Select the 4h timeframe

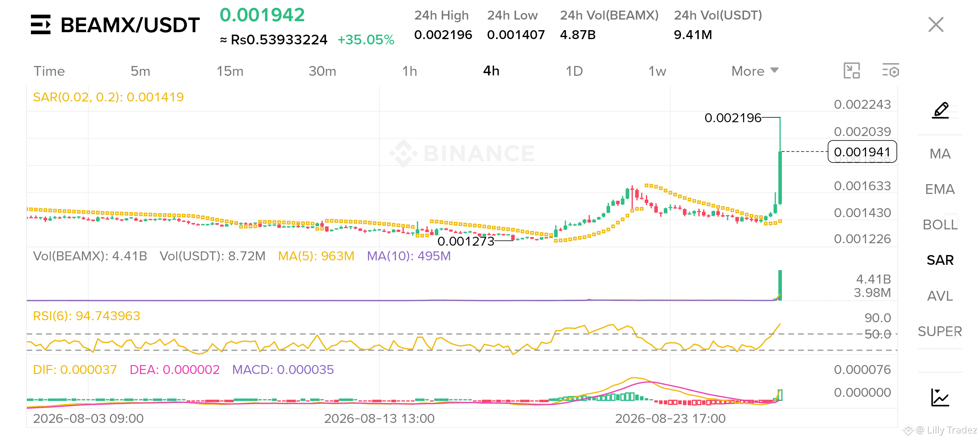click(491, 71)
